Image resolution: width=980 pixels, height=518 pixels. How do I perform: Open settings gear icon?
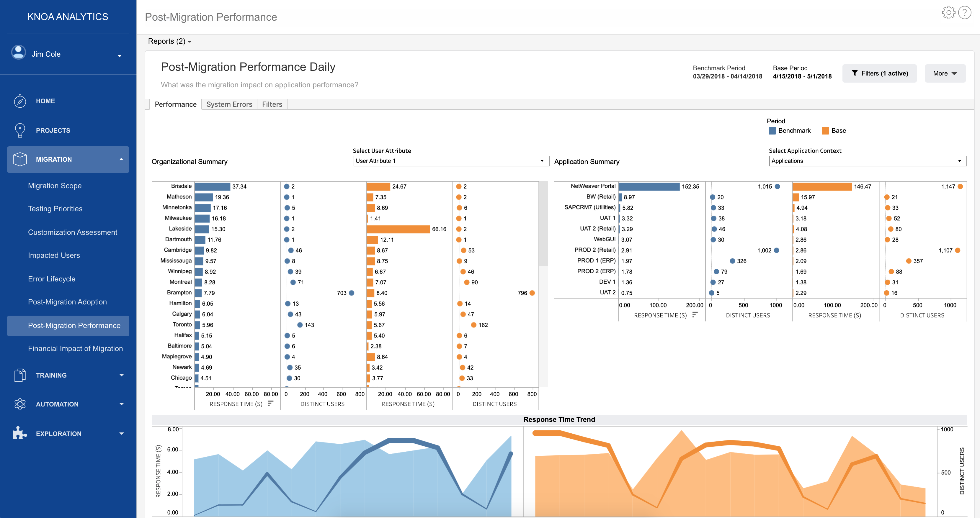[x=948, y=13]
